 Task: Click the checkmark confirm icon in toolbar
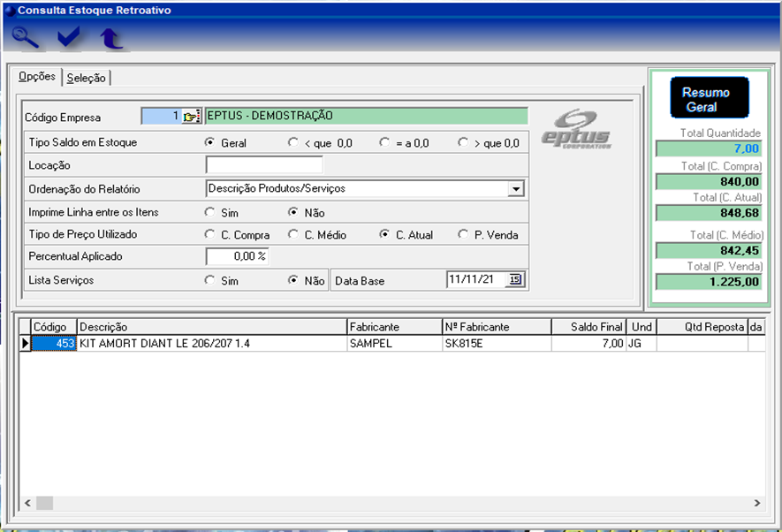68,37
